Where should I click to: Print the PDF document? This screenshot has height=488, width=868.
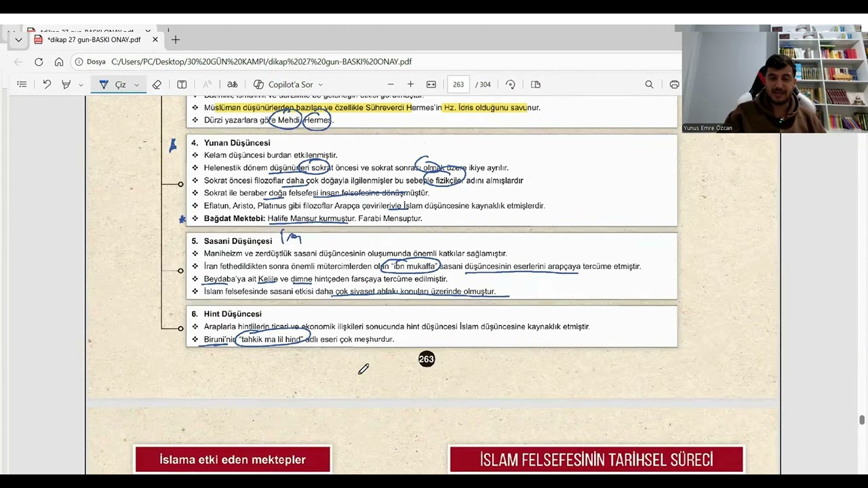pyautogui.click(x=674, y=85)
